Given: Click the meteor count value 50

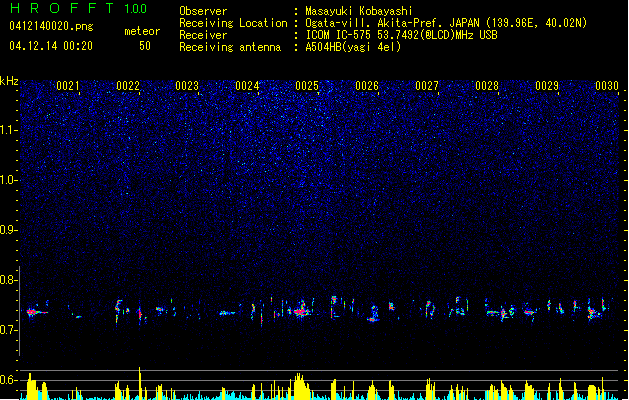Looking at the screenshot, I should pos(145,46).
